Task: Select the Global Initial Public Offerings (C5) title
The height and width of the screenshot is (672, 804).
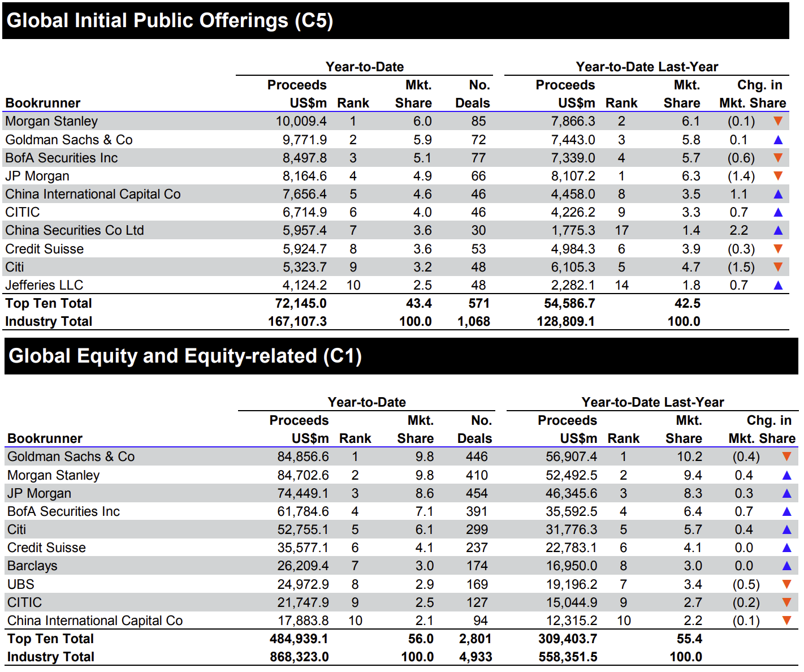Action: [170, 21]
